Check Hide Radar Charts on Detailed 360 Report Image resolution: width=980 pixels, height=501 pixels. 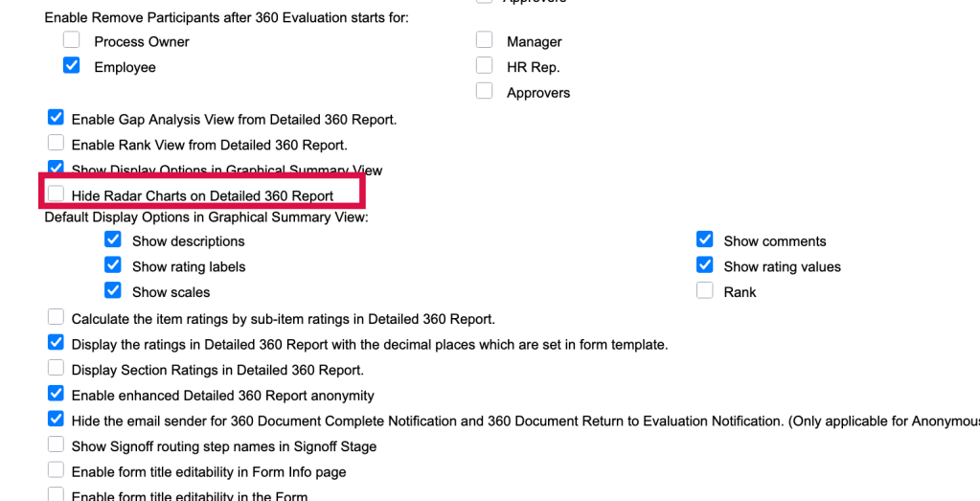[x=56, y=194]
